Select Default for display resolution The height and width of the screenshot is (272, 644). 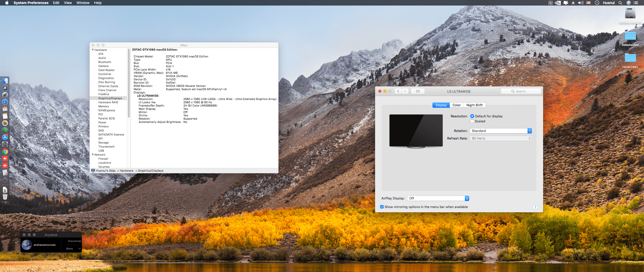(472, 116)
